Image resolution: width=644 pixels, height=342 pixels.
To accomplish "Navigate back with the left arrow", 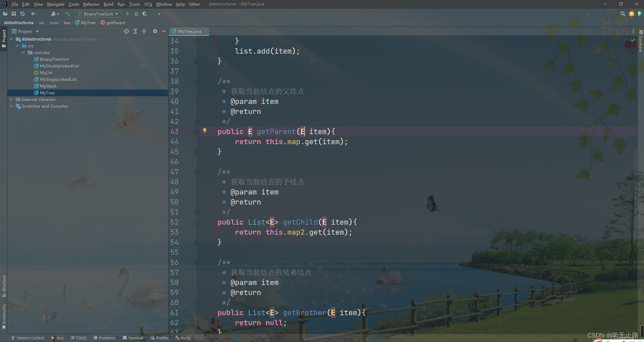I will click(33, 14).
